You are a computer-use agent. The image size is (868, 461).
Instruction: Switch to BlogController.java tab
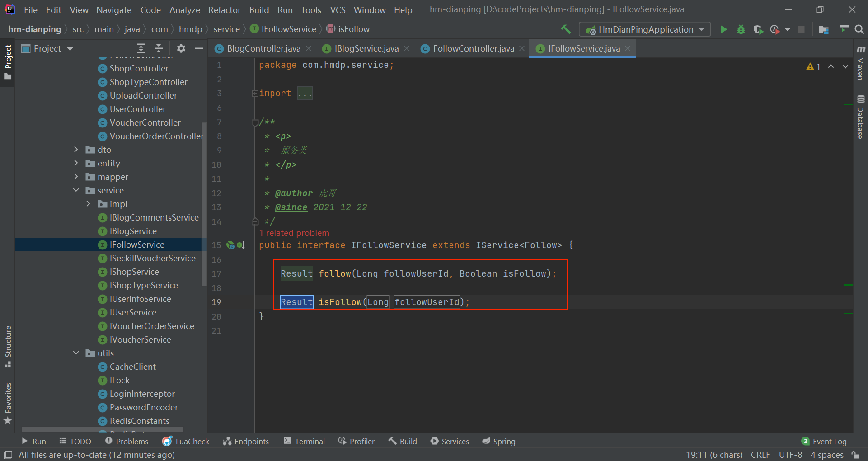click(x=263, y=48)
